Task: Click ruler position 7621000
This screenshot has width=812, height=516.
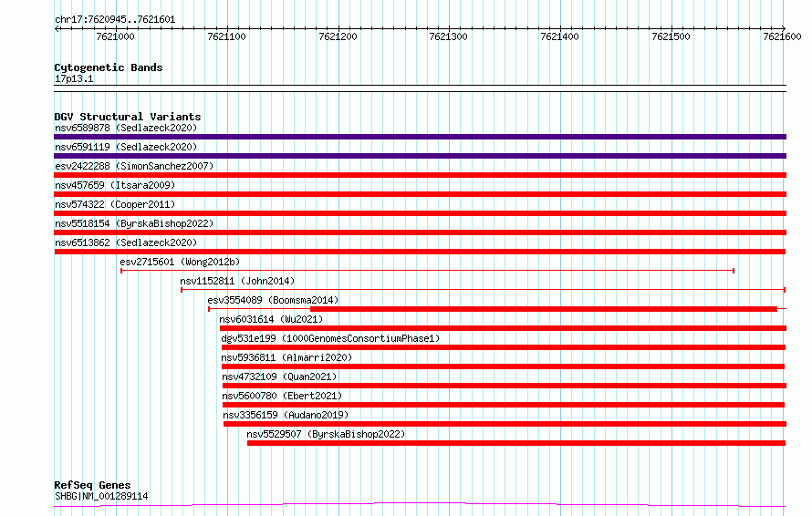Action: click(x=115, y=36)
